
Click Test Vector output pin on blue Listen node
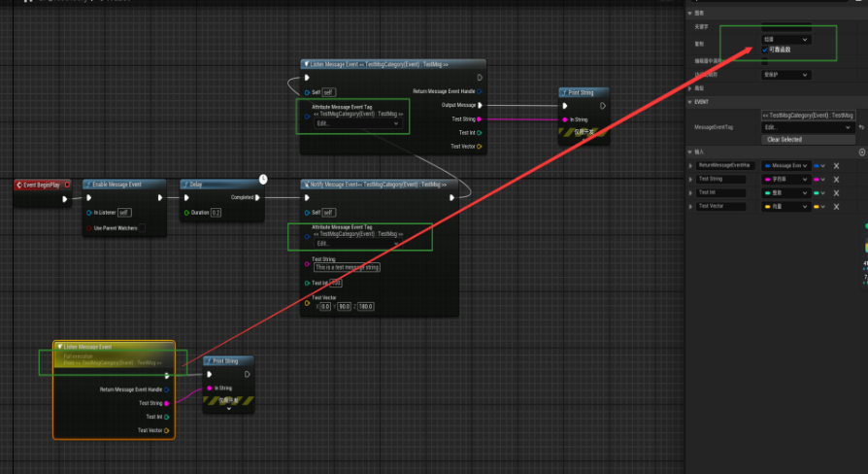point(480,147)
